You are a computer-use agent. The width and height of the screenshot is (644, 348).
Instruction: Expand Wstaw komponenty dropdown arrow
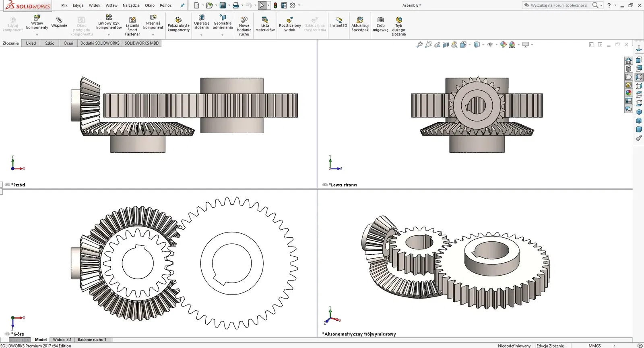tap(37, 35)
